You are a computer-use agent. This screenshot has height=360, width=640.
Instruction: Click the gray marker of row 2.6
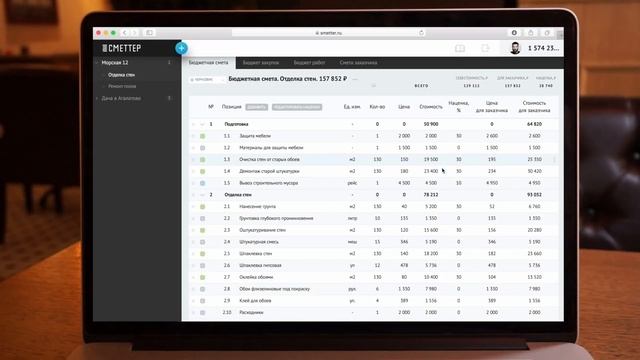click(x=202, y=266)
